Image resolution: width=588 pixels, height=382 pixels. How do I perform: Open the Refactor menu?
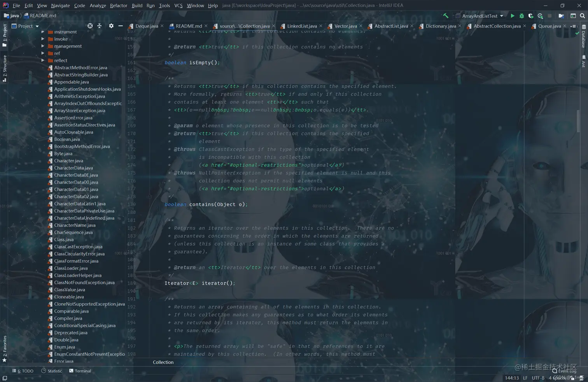coord(118,5)
